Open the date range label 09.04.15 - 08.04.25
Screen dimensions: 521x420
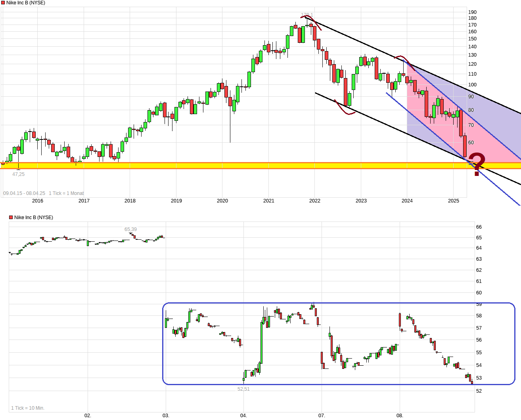tap(24, 193)
